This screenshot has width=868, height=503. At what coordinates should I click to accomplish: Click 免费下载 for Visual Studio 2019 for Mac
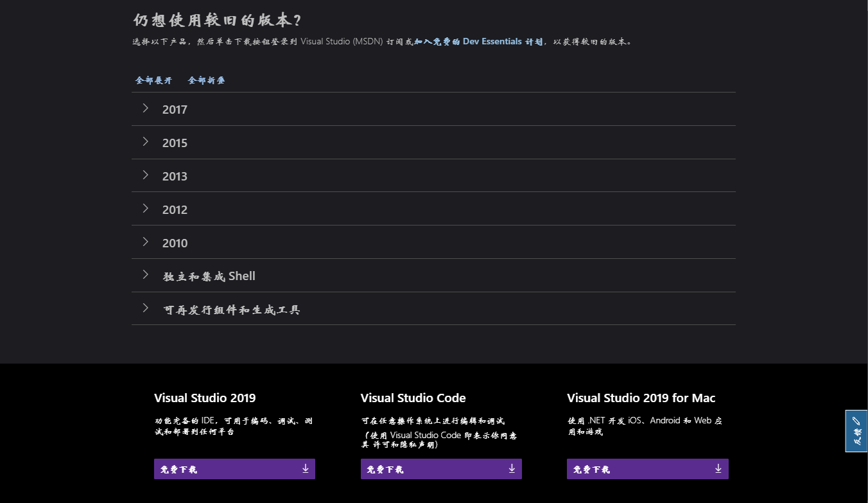click(648, 469)
